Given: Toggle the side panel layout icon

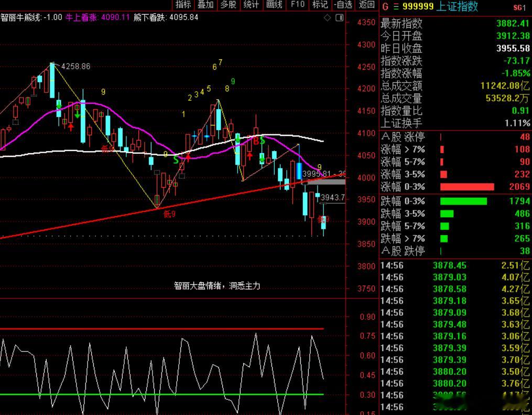Looking at the screenshot, I should coord(339,18).
